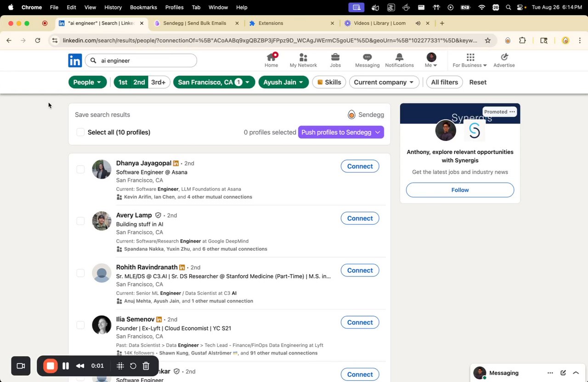
Task: Open Chrome three-dot menu
Action: click(x=580, y=40)
